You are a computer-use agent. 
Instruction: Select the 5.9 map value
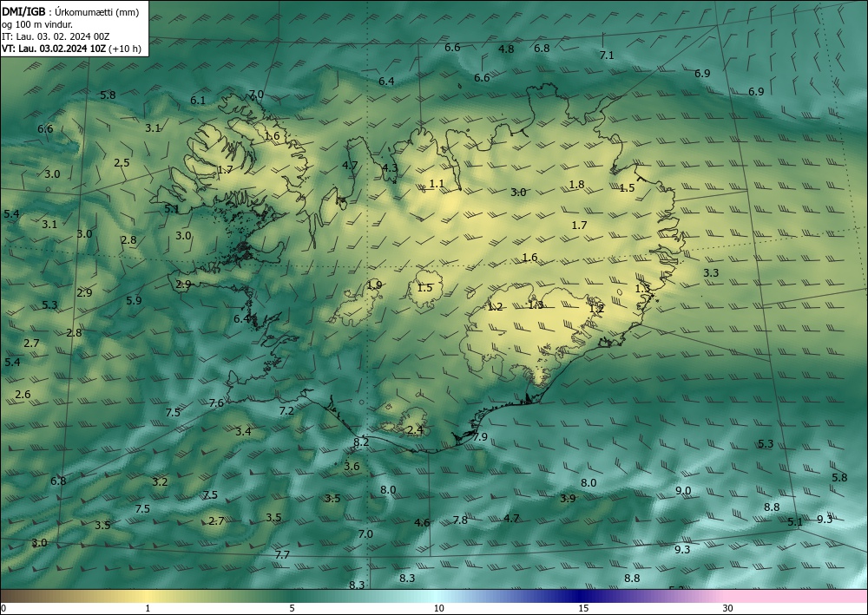click(134, 300)
